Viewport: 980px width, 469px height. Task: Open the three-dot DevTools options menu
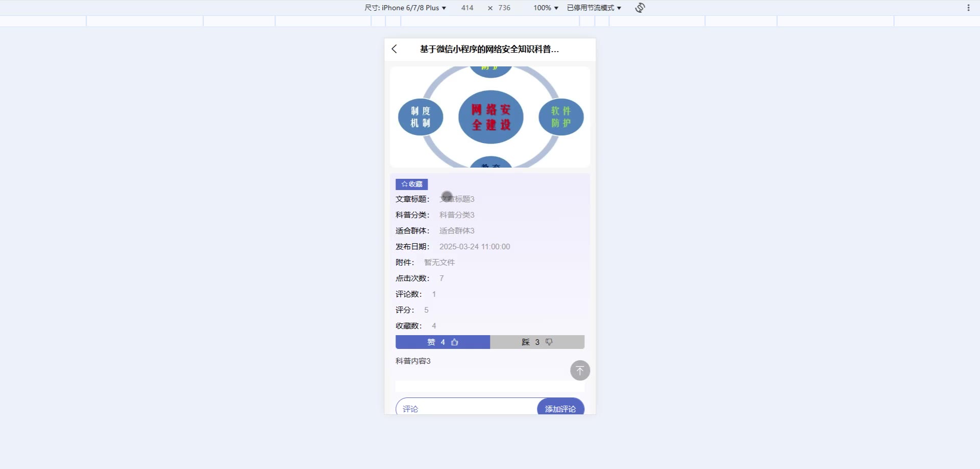(x=968, y=8)
